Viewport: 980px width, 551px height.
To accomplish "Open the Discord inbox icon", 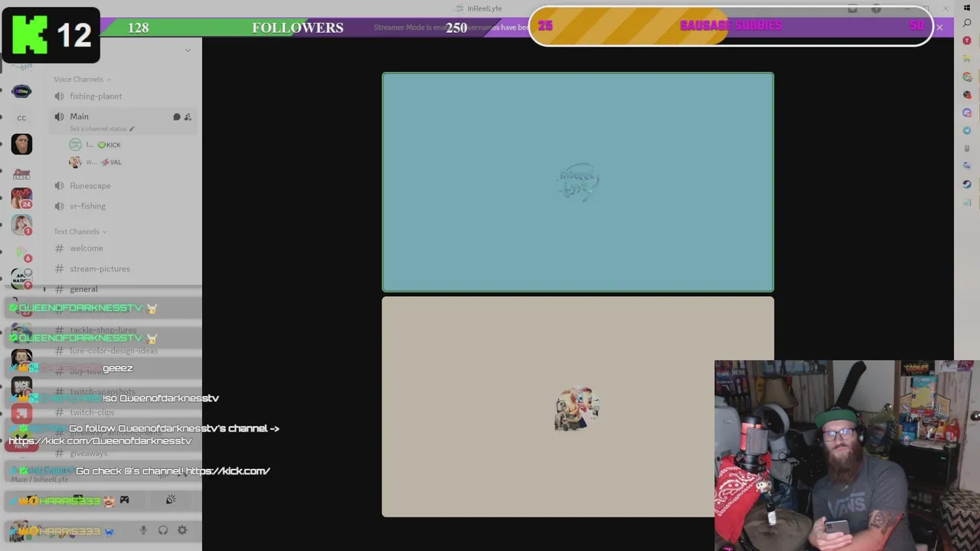I will (852, 9).
